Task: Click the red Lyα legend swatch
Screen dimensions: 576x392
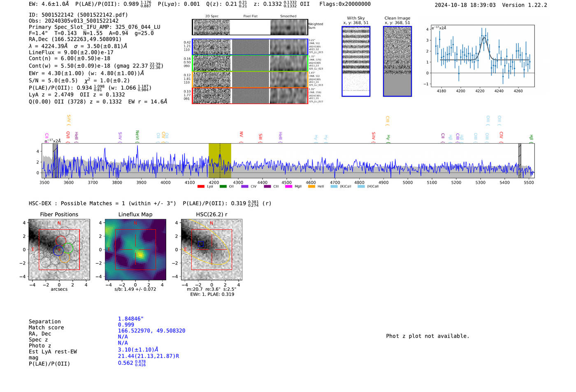Action: coord(201,187)
